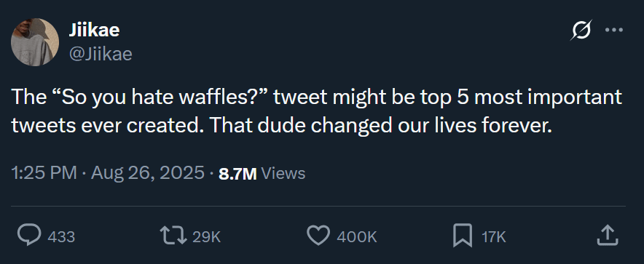Click the Grok slashed-circle icon
Viewport: 644px width, 264px height.
click(x=581, y=30)
